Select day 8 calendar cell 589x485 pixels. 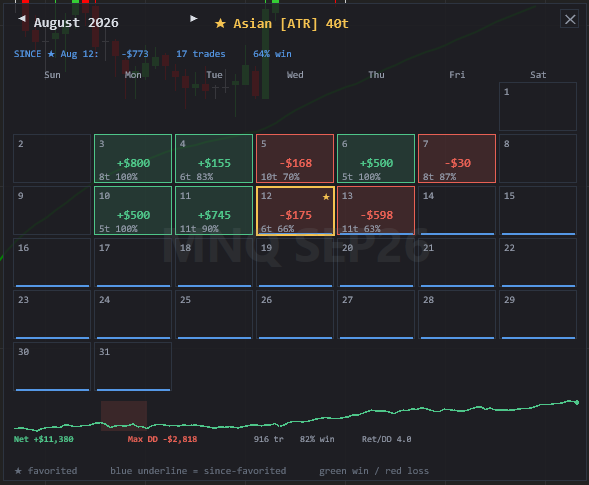pos(538,159)
